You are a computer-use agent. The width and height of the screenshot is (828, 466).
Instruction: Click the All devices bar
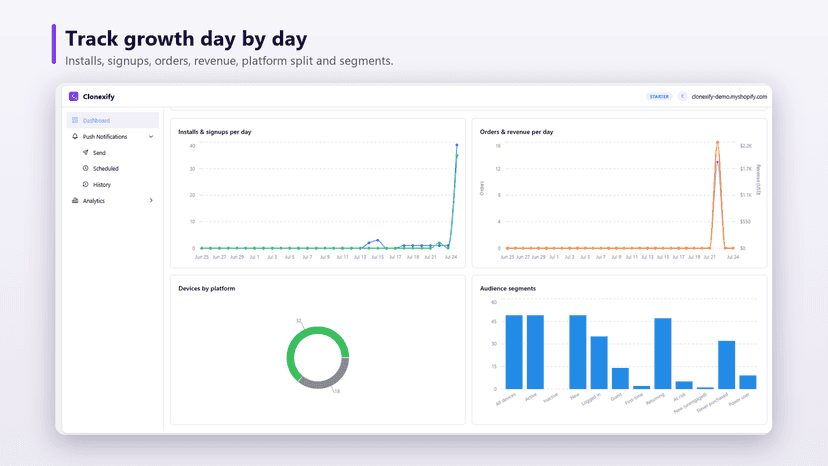coord(514,352)
